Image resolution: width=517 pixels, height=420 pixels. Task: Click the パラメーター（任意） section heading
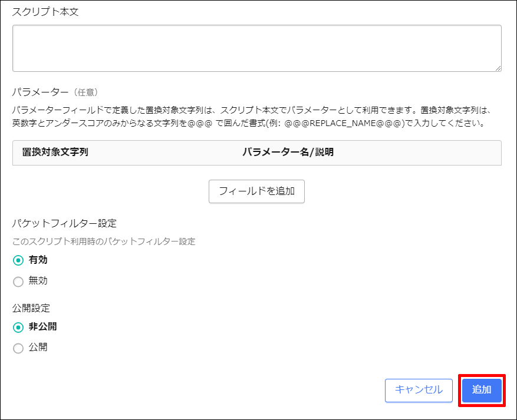pos(55,92)
